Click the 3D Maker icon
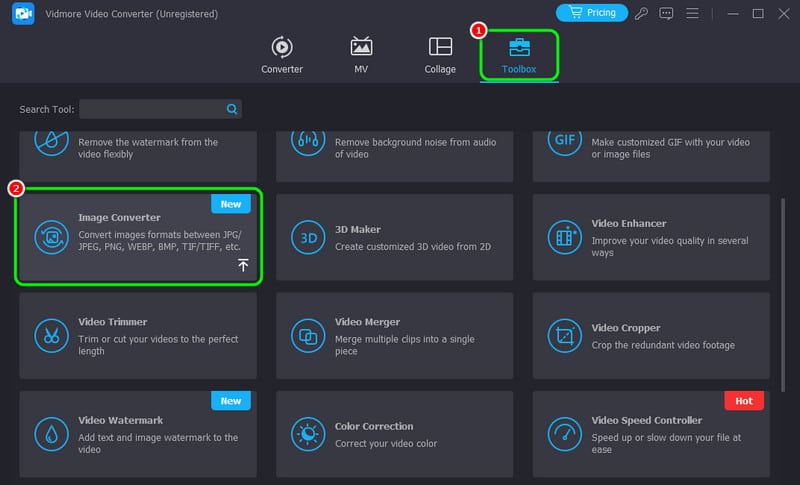This screenshot has height=485, width=800. pos(306,237)
